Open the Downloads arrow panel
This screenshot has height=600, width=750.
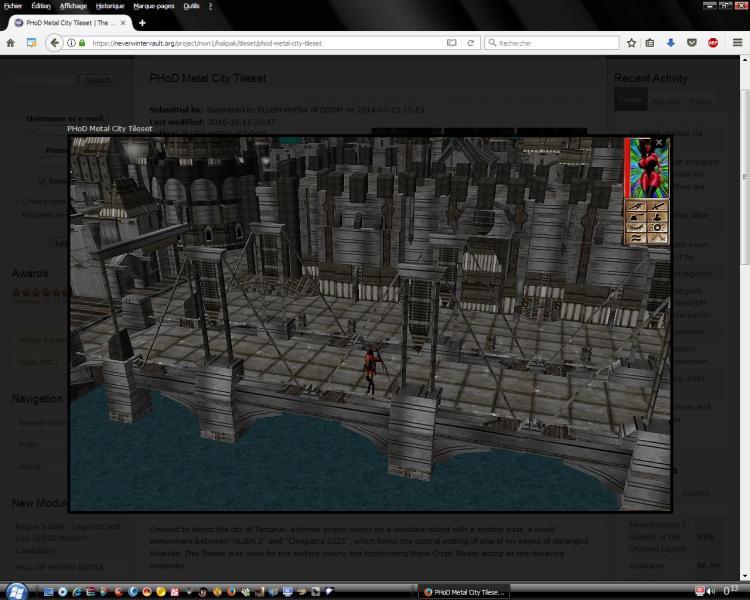[x=671, y=43]
